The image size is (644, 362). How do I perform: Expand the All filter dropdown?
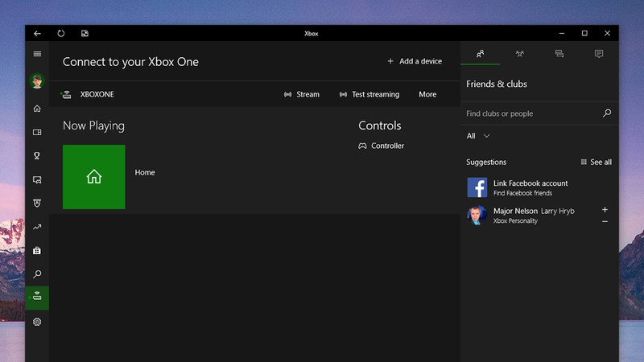[478, 136]
